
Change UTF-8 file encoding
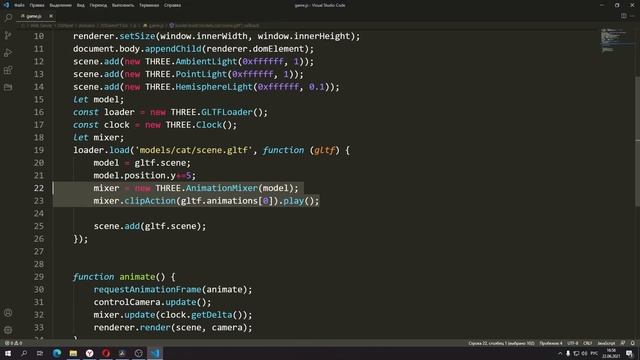tap(573, 343)
